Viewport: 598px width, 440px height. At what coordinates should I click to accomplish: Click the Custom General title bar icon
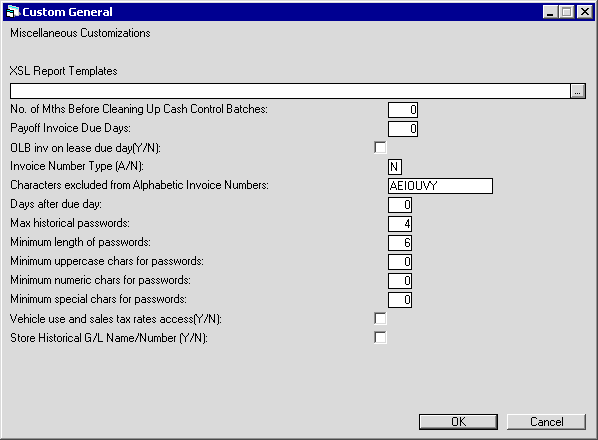(13, 12)
